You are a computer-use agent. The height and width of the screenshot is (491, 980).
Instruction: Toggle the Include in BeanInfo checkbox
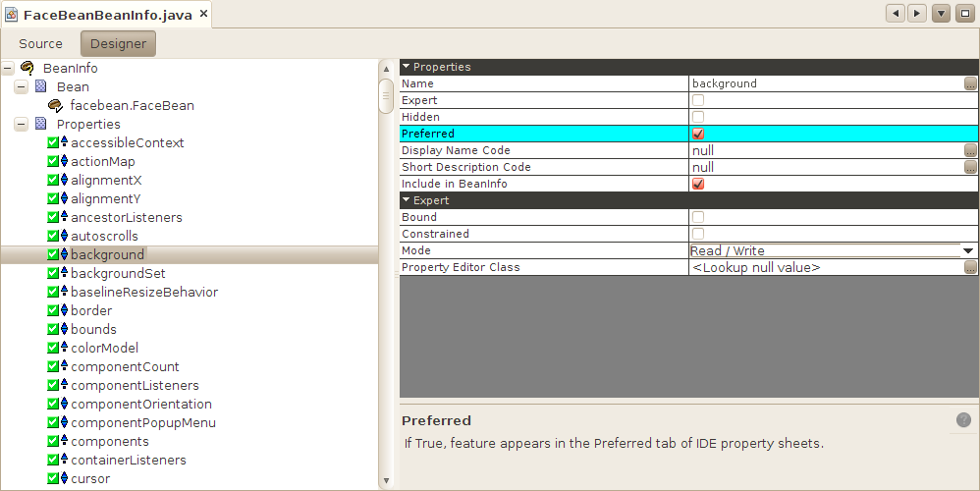coord(698,184)
